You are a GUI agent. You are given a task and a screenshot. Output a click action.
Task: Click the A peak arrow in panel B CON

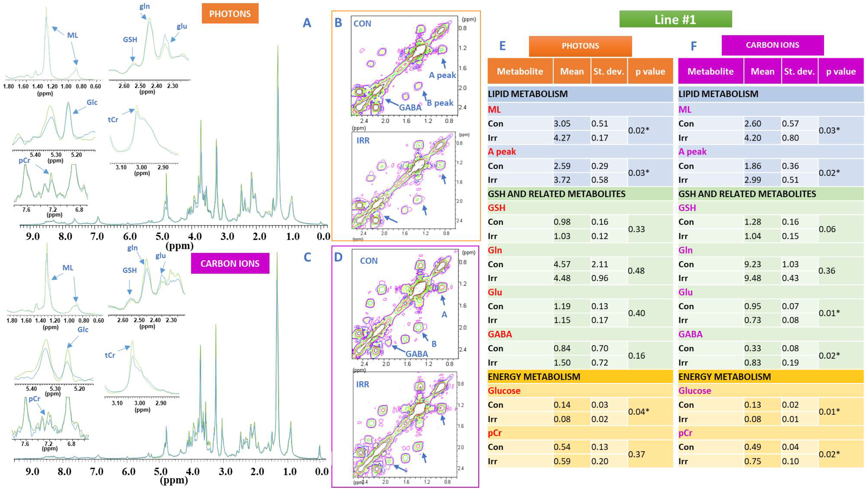click(444, 63)
